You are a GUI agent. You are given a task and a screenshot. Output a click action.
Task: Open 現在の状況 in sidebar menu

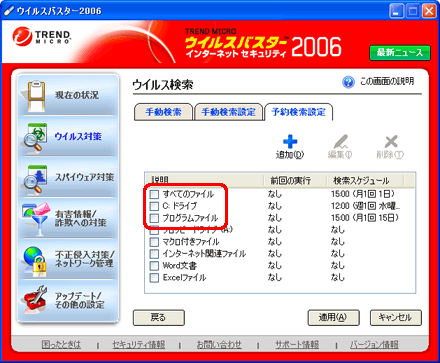[x=68, y=95]
